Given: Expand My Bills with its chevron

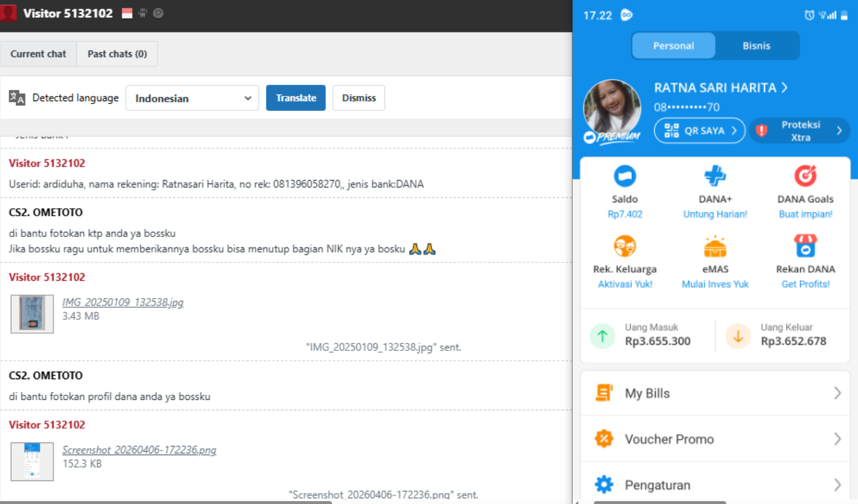Looking at the screenshot, I should coord(837,393).
